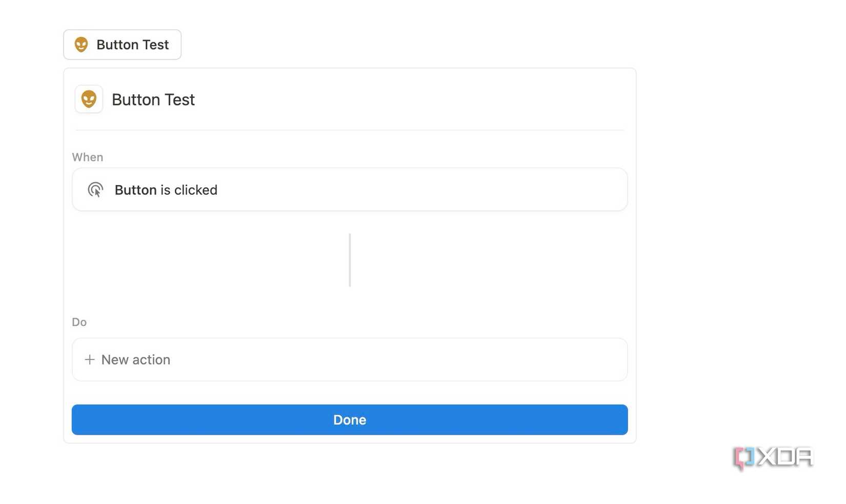This screenshot has height=504, width=846.
Task: Click the Button Test button on the page
Action: (x=122, y=45)
